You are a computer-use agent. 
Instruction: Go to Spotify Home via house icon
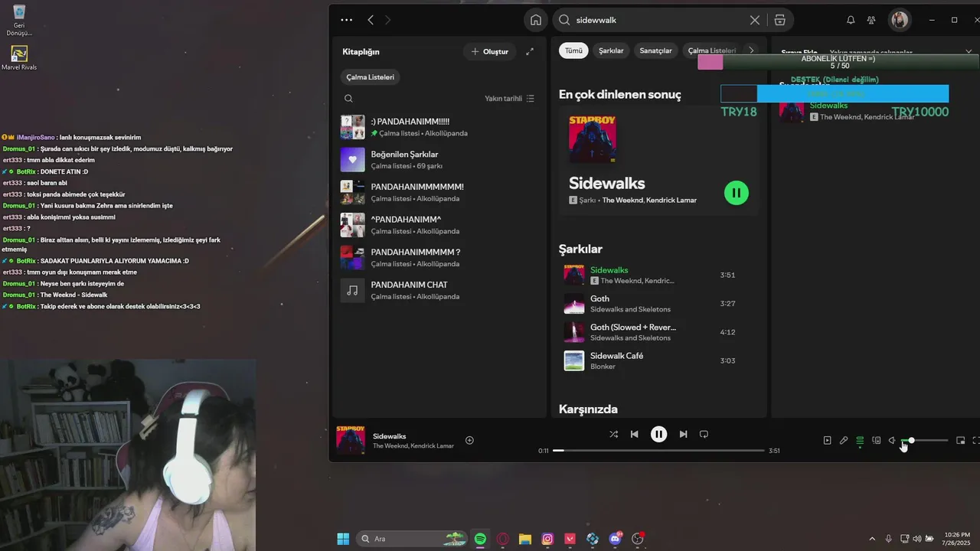535,20
